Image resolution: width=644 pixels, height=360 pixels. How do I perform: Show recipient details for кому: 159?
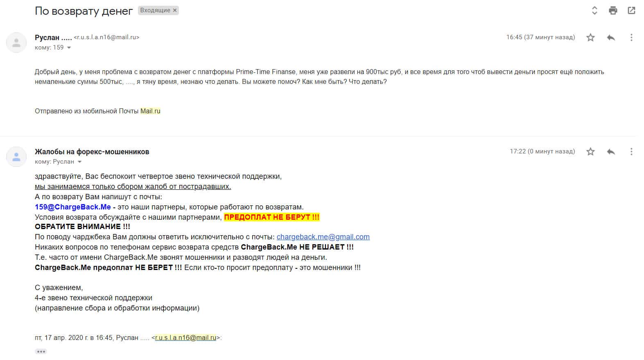tap(69, 47)
